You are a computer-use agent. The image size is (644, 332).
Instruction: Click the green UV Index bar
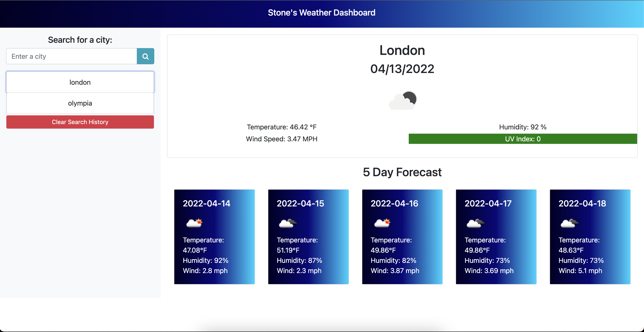click(523, 139)
